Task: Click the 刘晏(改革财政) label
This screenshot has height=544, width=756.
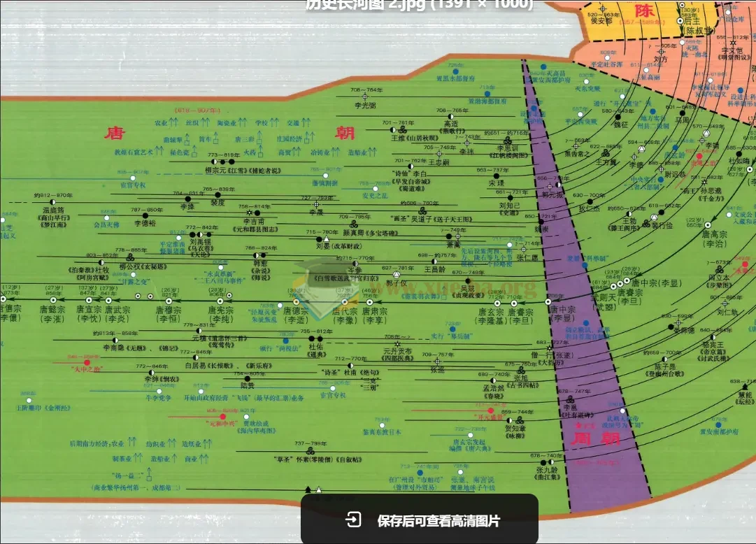Action: (x=341, y=245)
